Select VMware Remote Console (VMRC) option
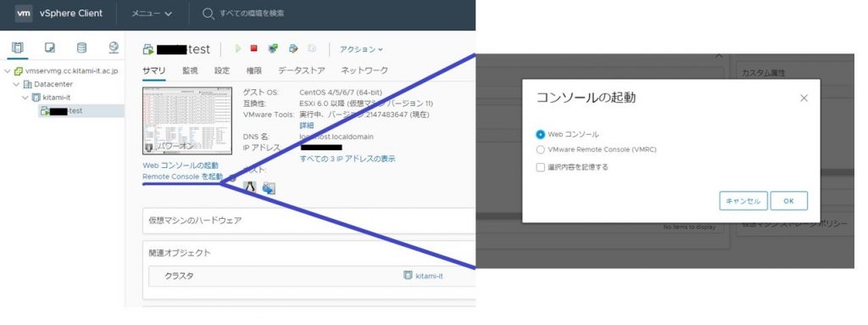The height and width of the screenshot is (325, 868). (x=540, y=149)
